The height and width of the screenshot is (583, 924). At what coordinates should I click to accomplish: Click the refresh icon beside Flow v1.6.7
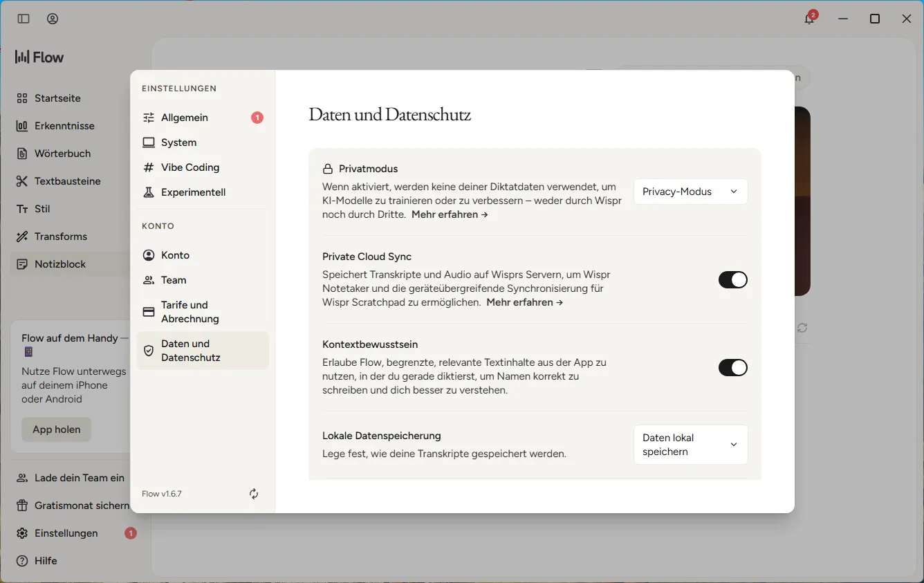click(254, 494)
